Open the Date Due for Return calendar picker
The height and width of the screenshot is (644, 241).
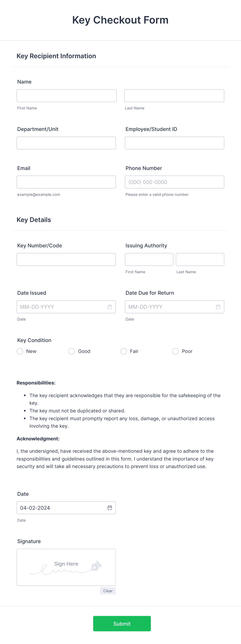(218, 307)
